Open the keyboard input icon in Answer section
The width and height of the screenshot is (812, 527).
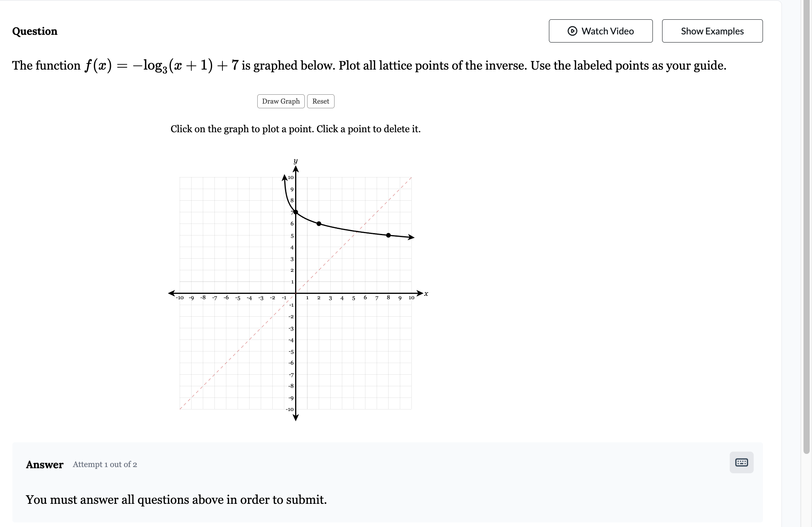[741, 462]
